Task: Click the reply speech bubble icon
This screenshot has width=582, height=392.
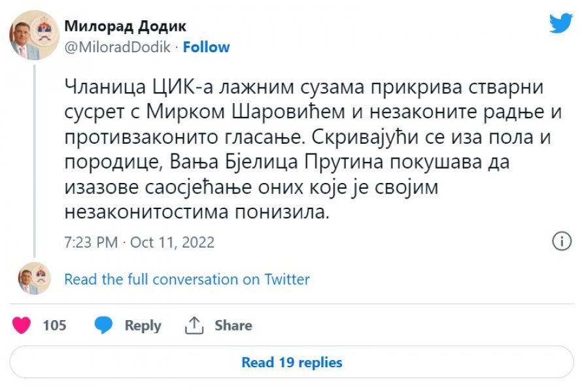Action: 103,325
